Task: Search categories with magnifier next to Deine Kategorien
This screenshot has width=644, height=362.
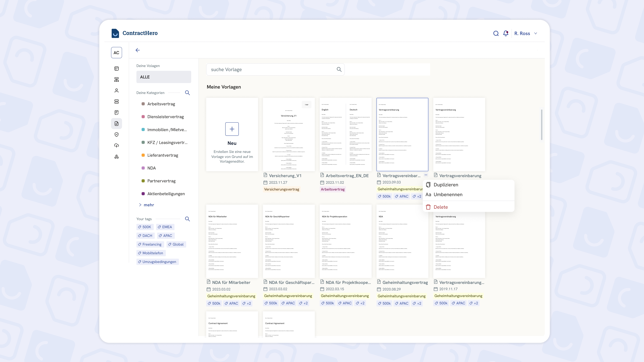Action: pos(187,93)
